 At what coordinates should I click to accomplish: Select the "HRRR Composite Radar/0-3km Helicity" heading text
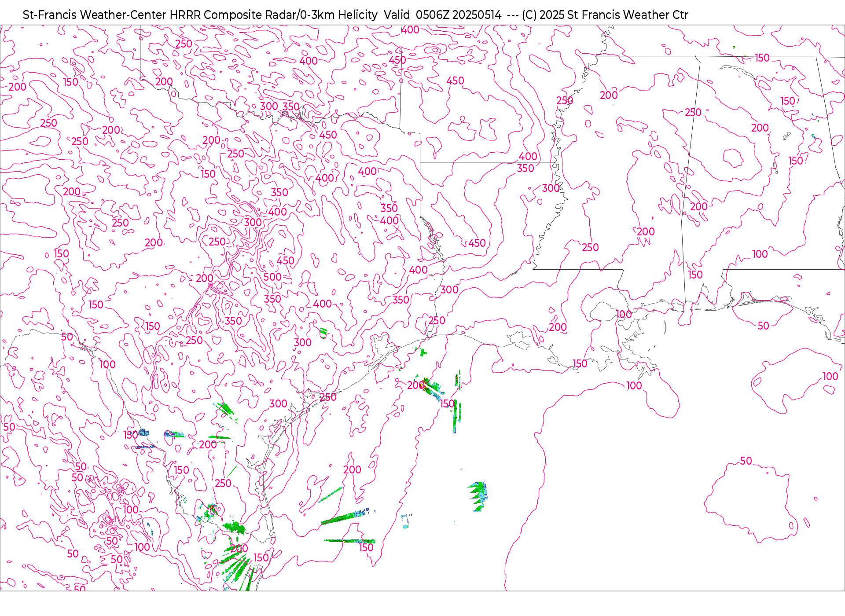click(x=274, y=15)
